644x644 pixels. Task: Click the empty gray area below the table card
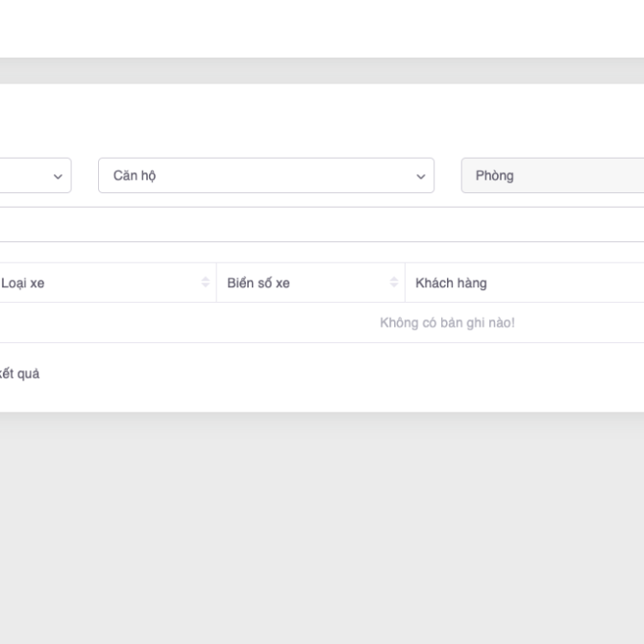tap(322, 529)
